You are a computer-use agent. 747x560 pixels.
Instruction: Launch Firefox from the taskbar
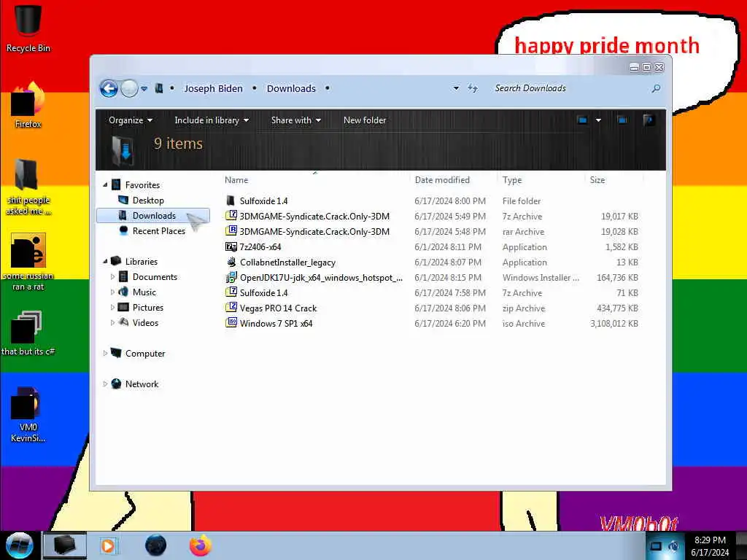coord(200,545)
